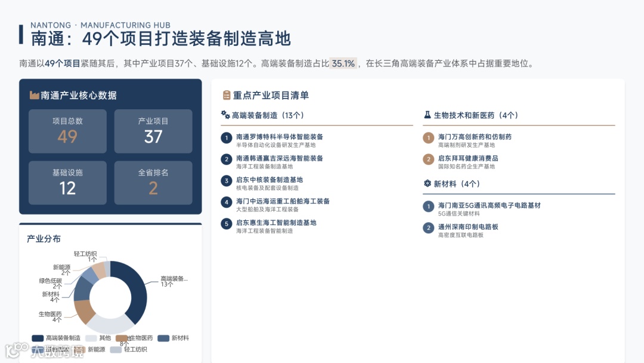
Task: Click project 通州深南印制电路板
Action: pos(468,226)
